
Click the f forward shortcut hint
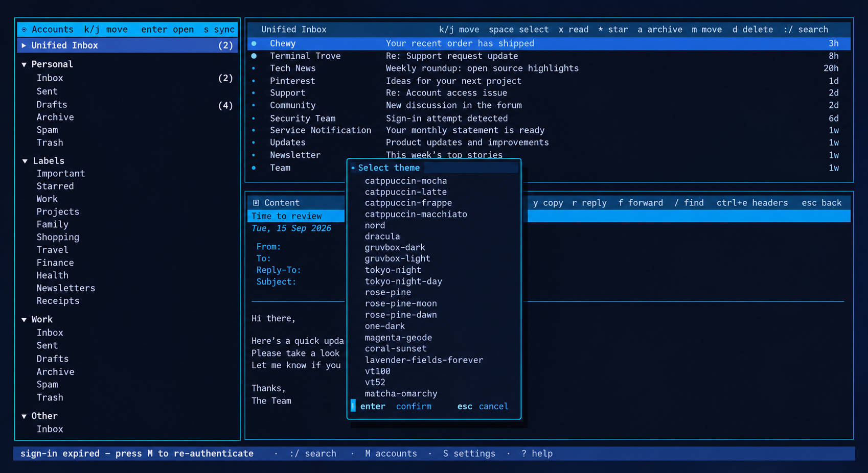[641, 203]
